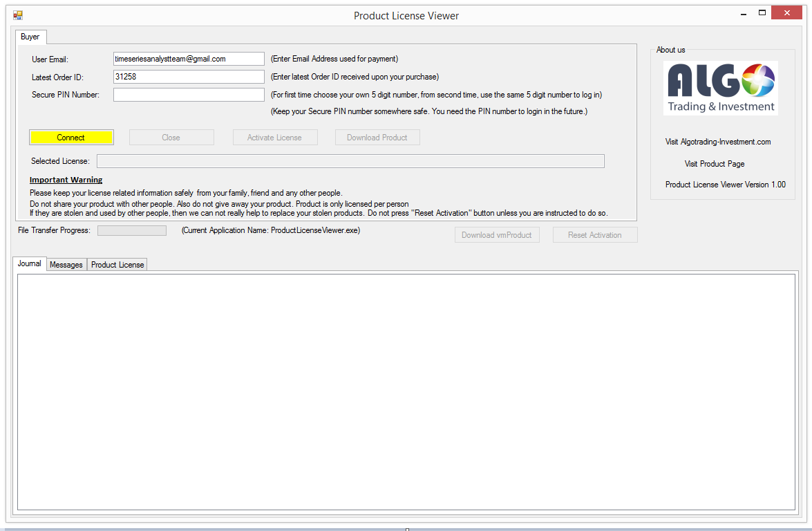Focus the User Email input field
The image size is (812, 531).
click(x=189, y=59)
